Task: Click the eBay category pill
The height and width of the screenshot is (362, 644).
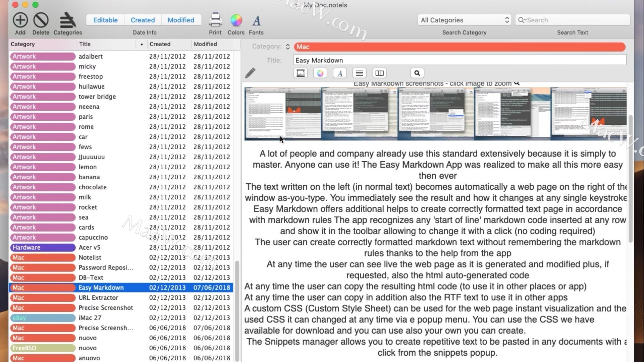Action: [43, 318]
